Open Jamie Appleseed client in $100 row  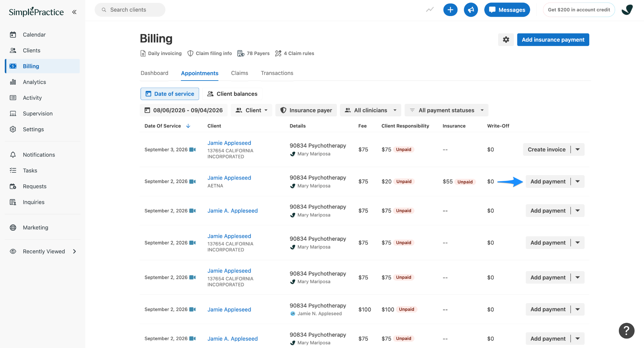point(229,310)
